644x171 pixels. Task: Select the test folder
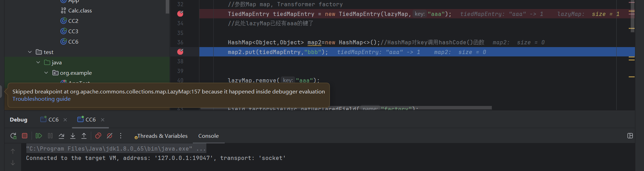pos(49,52)
